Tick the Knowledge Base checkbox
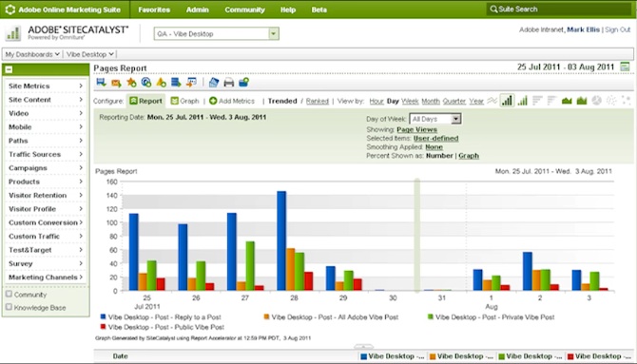Screen dimensions: 637x364 tap(9, 307)
